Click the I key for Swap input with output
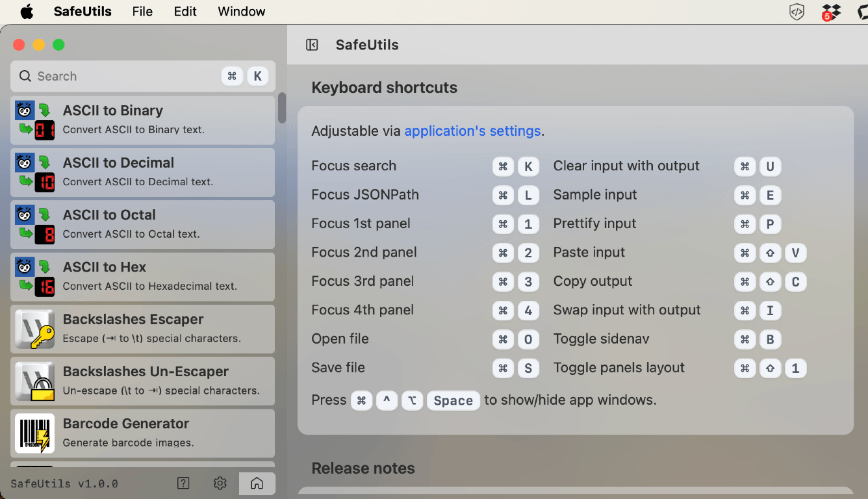868x499 pixels. (x=770, y=311)
